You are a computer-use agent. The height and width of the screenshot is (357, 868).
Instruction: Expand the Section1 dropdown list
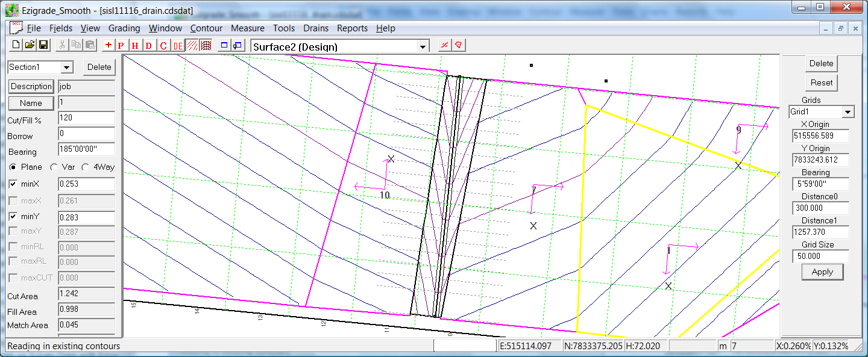66,67
